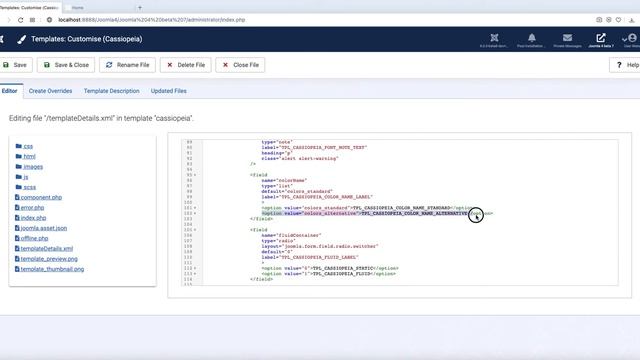Screen dimensions: 640x360
Task: Click the highlighted colors_alternative option line
Action: tap(377, 213)
